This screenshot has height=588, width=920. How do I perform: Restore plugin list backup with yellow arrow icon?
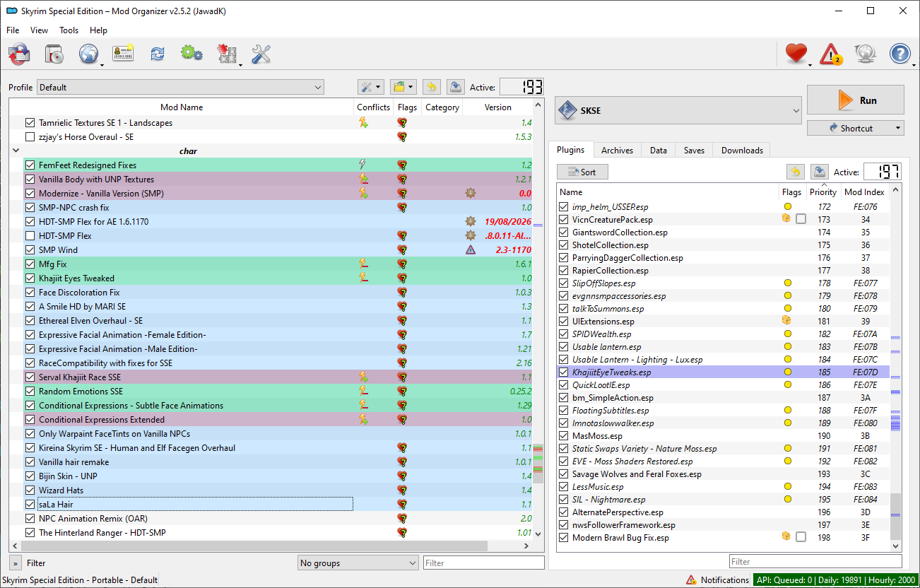796,172
